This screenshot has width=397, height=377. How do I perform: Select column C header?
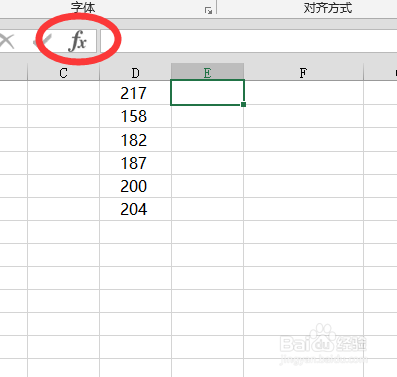tap(63, 73)
